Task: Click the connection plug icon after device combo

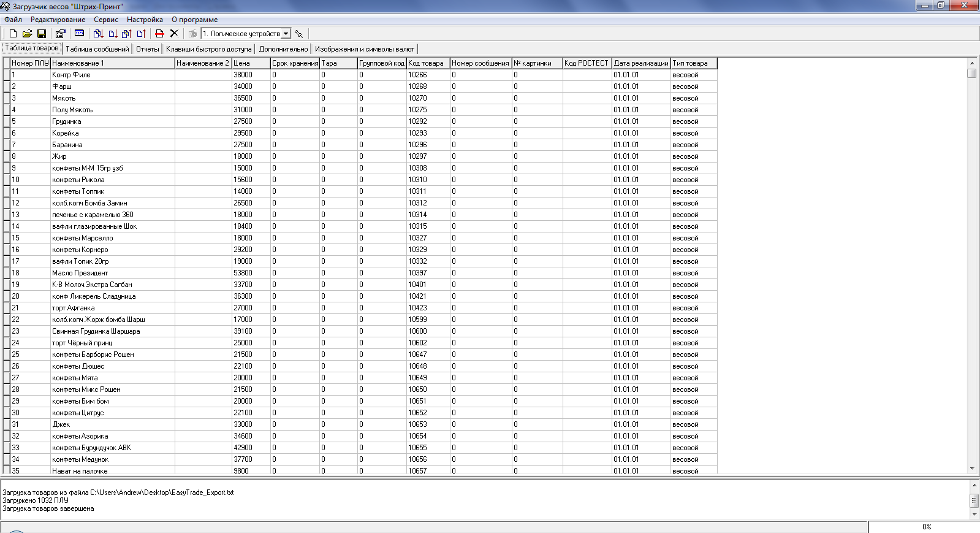Action: coord(298,34)
